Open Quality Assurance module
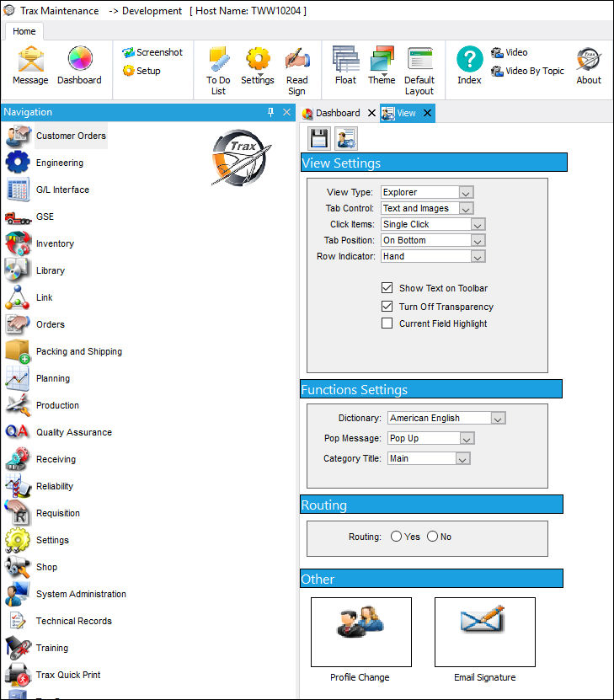The image size is (614, 700). coord(59,432)
